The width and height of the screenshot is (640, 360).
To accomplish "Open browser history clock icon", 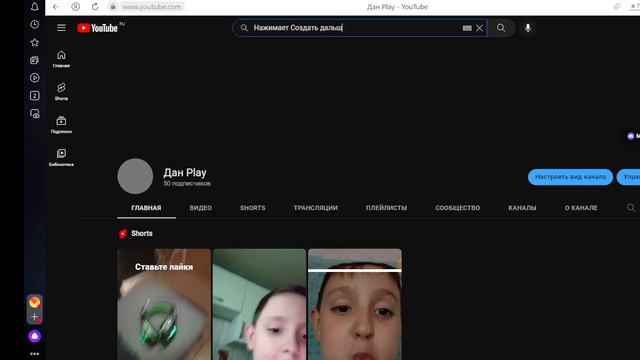I will (x=35, y=24).
